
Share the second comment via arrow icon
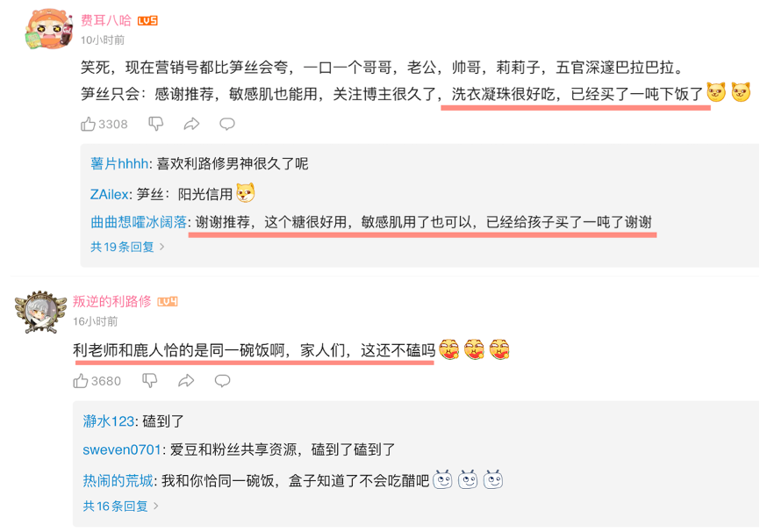pyautogui.click(x=186, y=381)
